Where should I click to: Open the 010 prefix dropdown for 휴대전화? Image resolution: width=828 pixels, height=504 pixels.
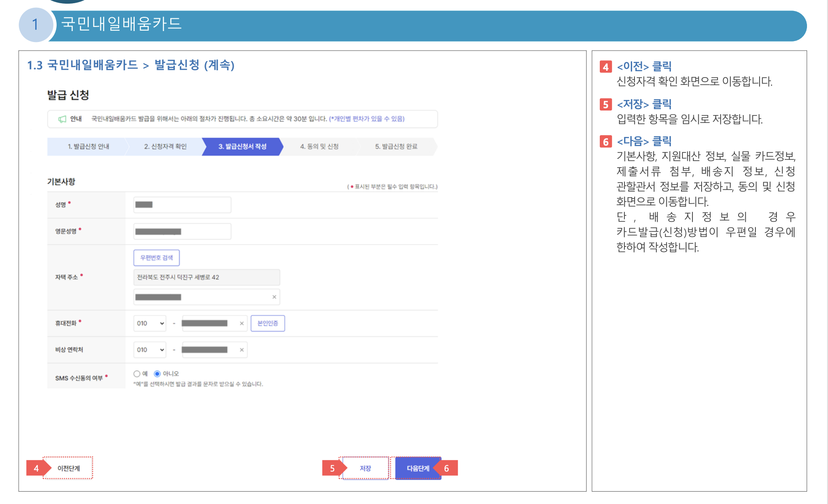[x=149, y=323]
